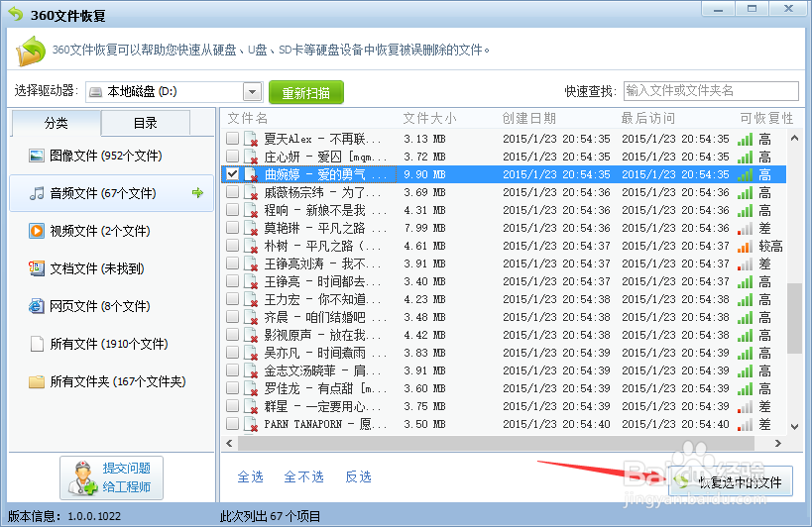Image resolution: width=812 pixels, height=527 pixels.
Task: Check the 夏天Alex file checkbox
Action: click(233, 138)
